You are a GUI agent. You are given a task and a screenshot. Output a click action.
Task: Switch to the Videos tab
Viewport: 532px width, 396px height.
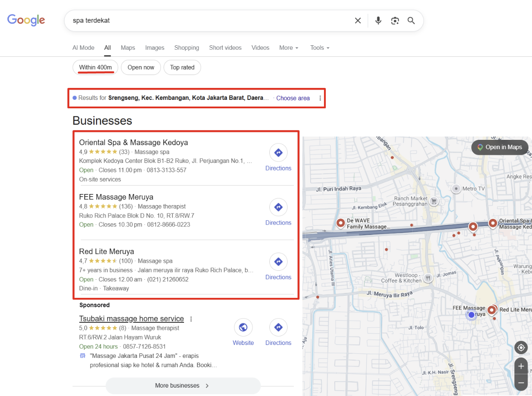[260, 48]
